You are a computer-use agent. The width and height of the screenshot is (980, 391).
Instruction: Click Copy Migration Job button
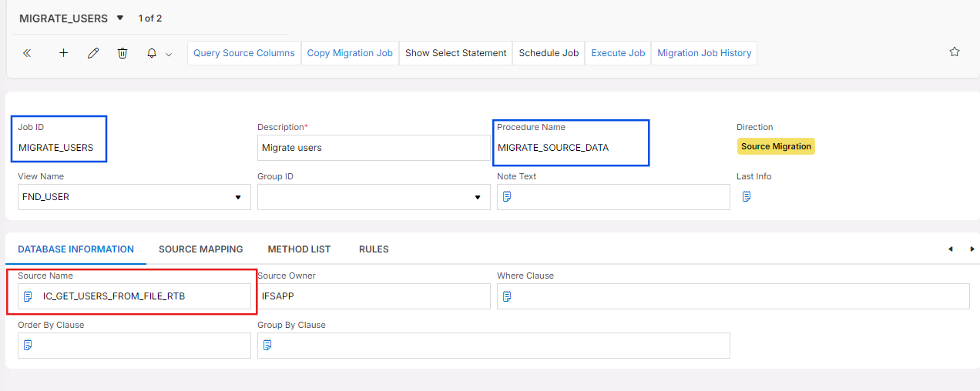coord(350,53)
